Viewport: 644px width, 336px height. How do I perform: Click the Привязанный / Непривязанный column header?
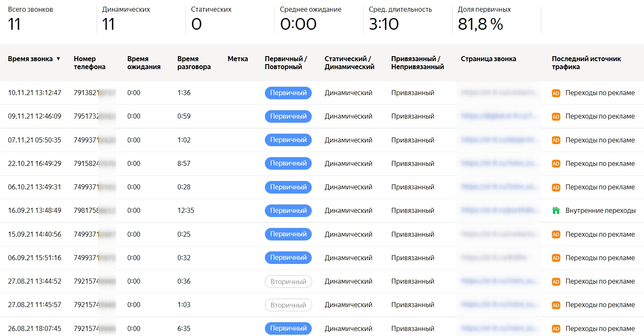click(x=418, y=63)
